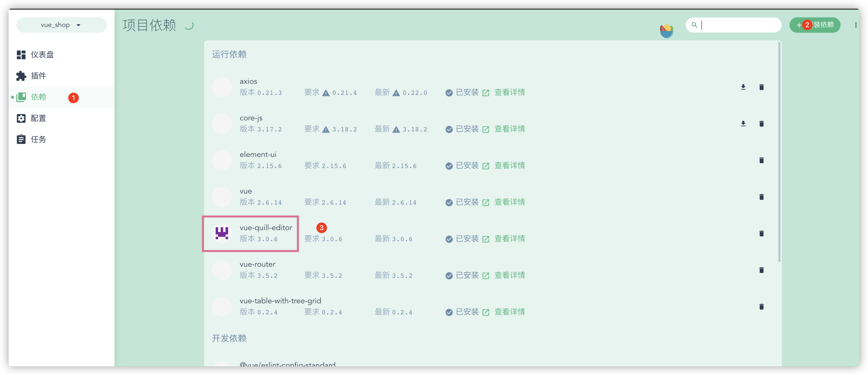Click the axios package name

[x=248, y=81]
